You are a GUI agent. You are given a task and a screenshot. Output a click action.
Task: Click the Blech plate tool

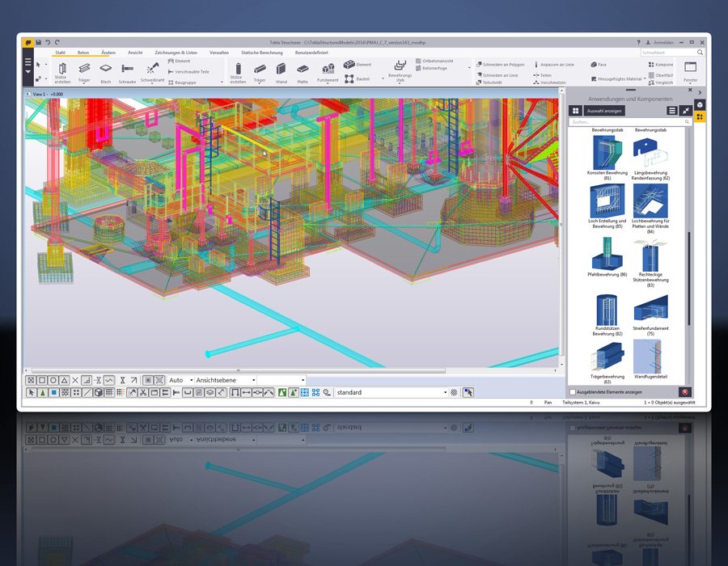pos(105,72)
